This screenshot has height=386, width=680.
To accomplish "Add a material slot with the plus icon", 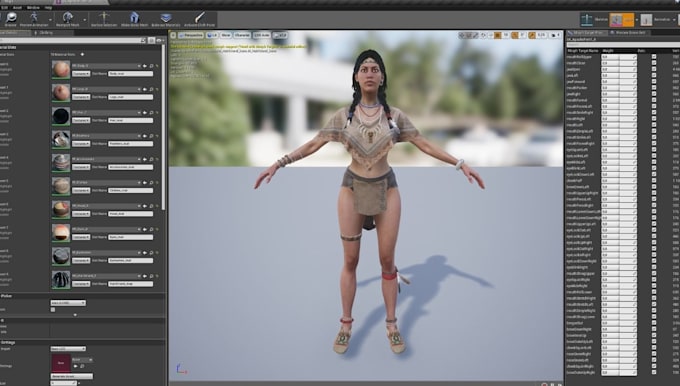I will (82, 55).
